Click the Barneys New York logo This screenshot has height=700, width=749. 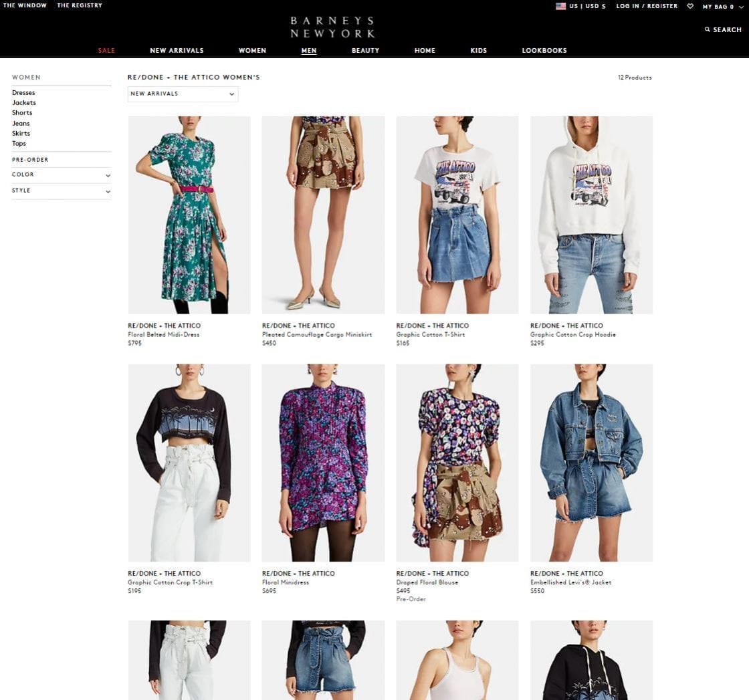pos(332,27)
